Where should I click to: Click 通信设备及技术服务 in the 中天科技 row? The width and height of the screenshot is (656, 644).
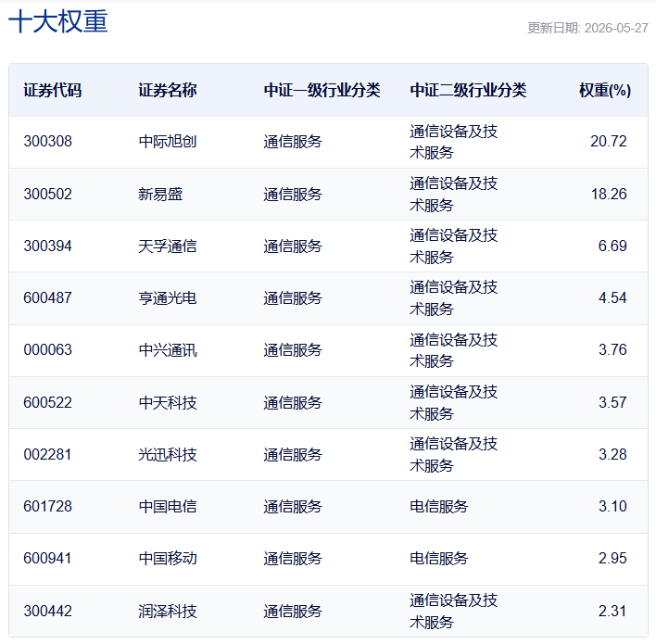(453, 402)
